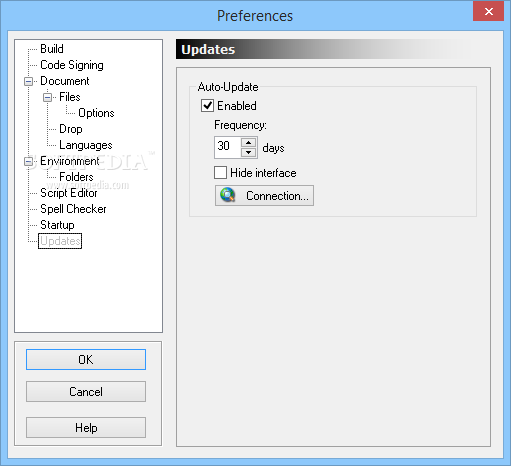511x466 pixels.
Task: Increase frequency days with up arrow
Action: 248,142
